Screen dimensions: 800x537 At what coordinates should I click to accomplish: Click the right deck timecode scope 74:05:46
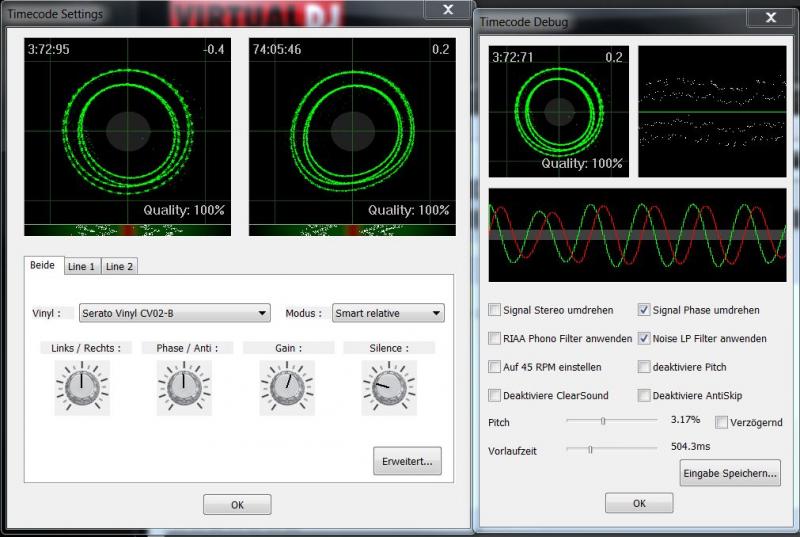tap(352, 131)
